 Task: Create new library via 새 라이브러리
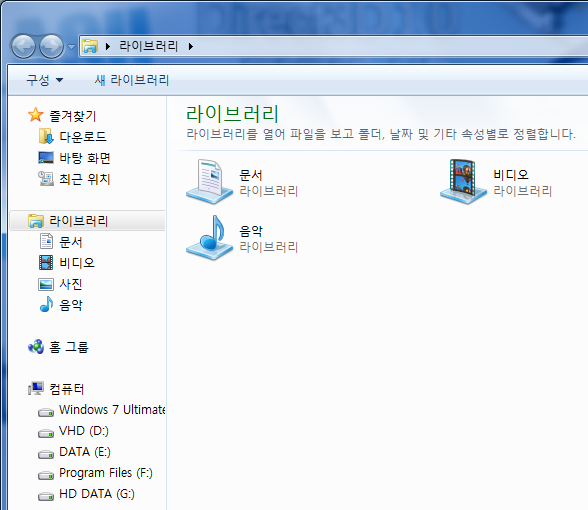point(132,80)
